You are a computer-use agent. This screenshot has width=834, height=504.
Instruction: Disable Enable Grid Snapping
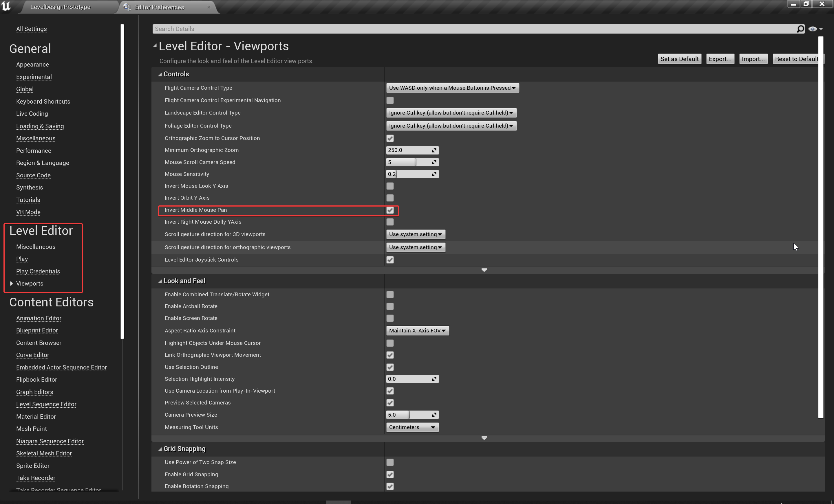tap(390, 474)
